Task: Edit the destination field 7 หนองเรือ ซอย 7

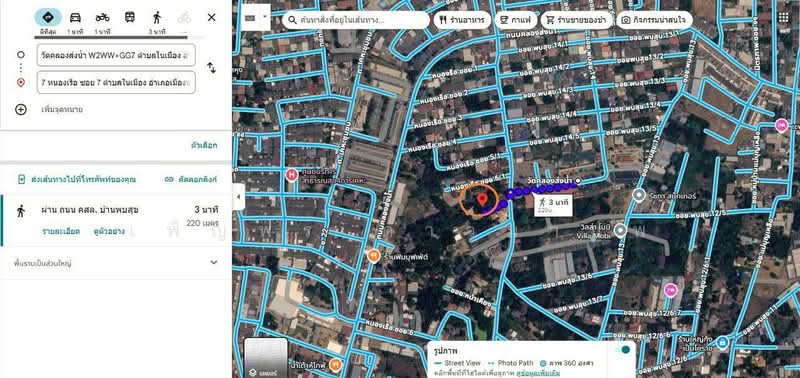Action: click(116, 82)
